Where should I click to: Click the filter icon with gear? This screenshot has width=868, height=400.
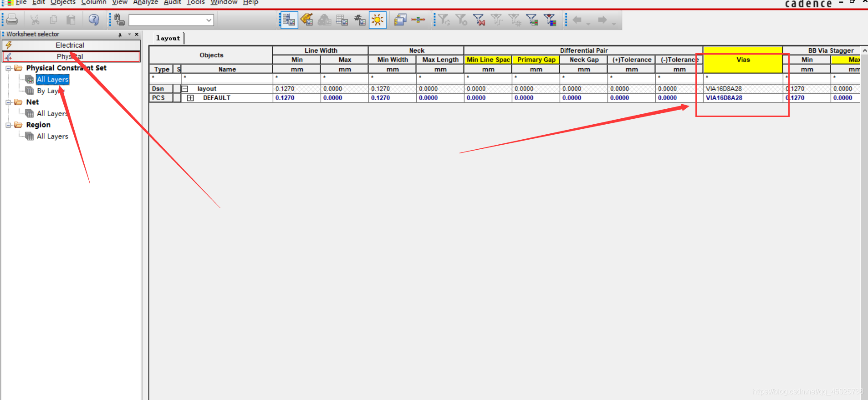point(515,20)
